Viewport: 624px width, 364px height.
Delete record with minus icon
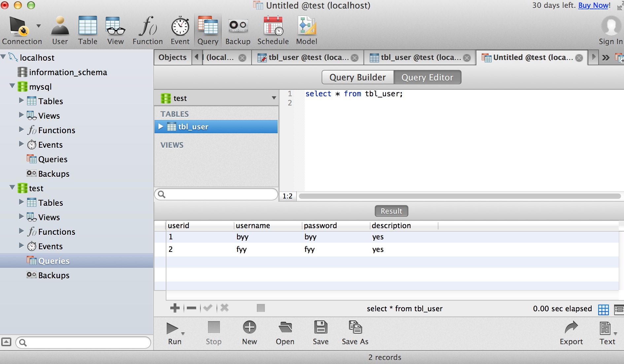coord(191,308)
